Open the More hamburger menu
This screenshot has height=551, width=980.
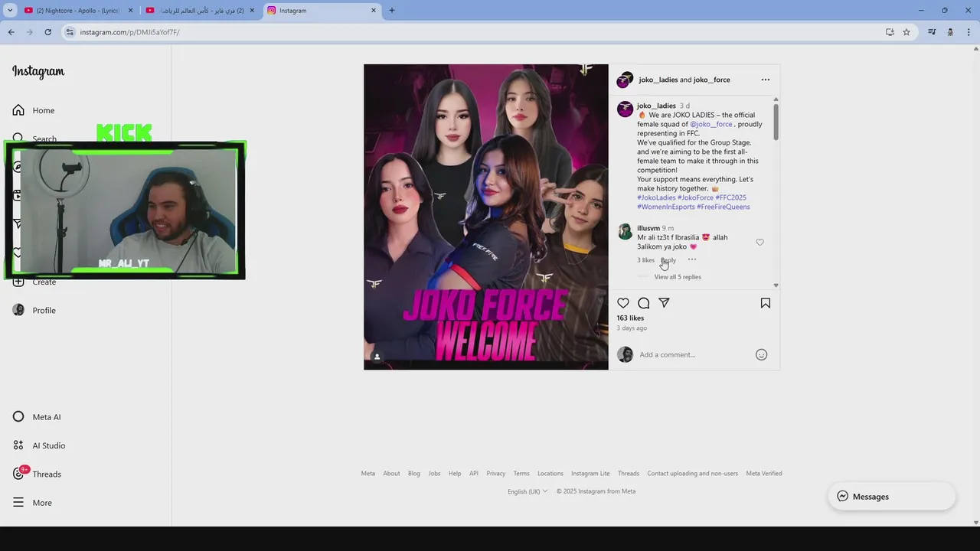coord(32,503)
